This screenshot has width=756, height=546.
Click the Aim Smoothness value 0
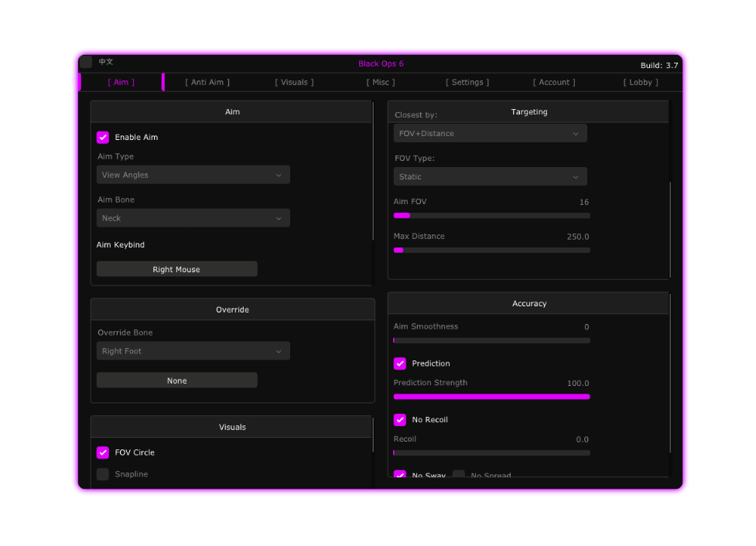point(587,327)
